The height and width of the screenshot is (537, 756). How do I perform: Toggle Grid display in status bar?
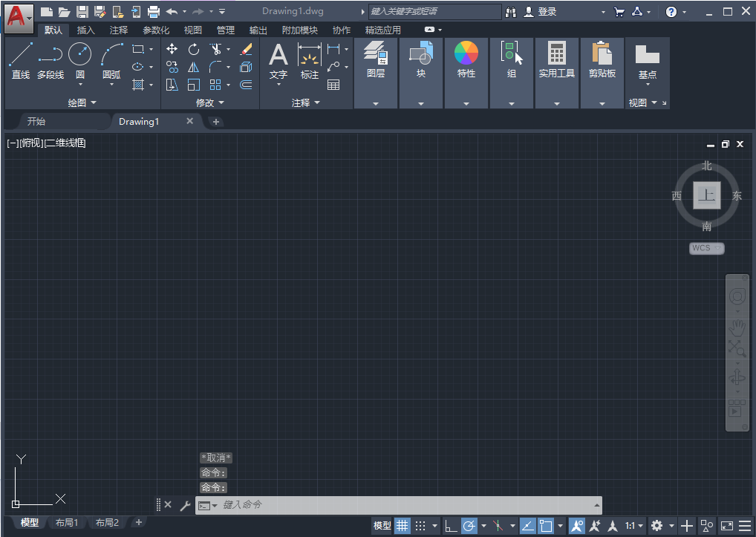click(402, 525)
